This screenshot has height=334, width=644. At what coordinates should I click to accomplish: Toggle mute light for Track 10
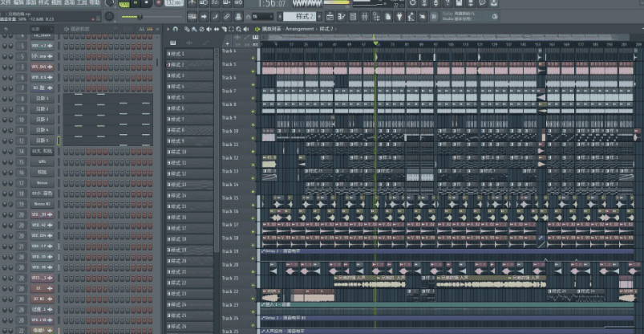click(x=254, y=137)
